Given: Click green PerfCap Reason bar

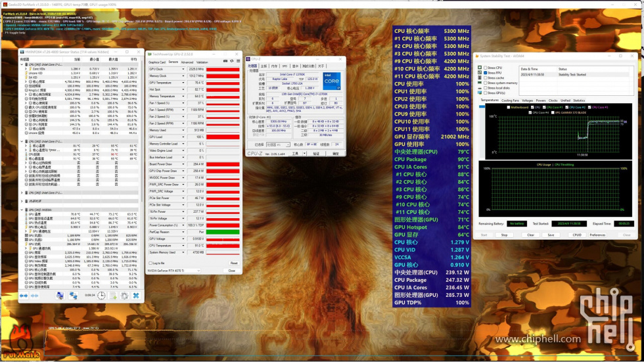Looking at the screenshot, I should [223, 232].
